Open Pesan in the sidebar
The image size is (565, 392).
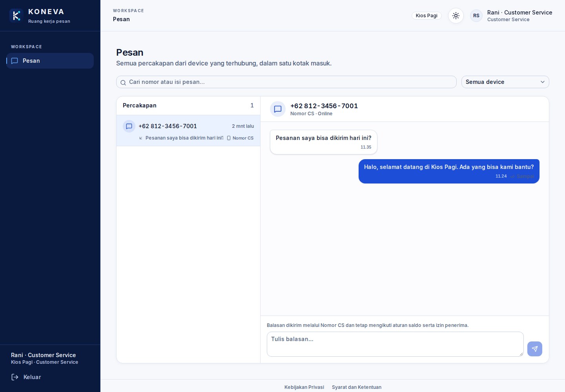pyautogui.click(x=50, y=61)
